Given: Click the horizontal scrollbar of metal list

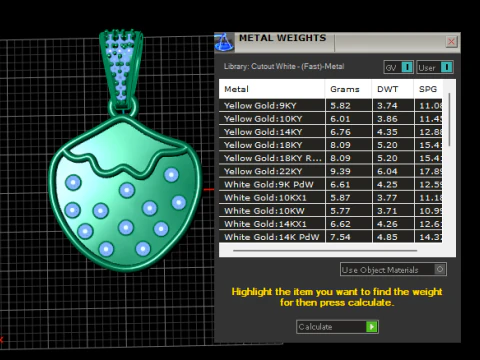Looking at the screenshot, I should [x=325, y=250].
